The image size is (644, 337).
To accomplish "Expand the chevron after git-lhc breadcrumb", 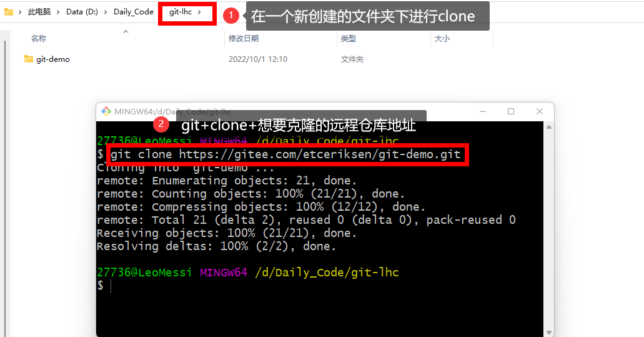I will [x=199, y=12].
